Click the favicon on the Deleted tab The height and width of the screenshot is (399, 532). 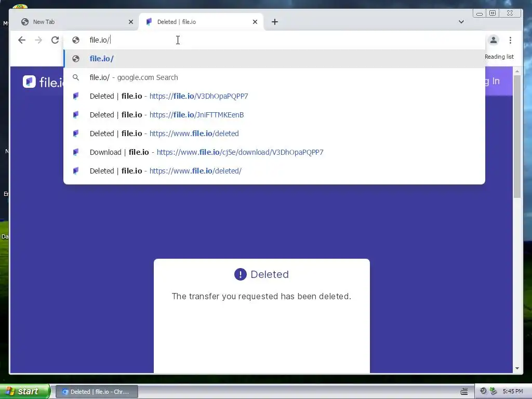click(x=149, y=22)
